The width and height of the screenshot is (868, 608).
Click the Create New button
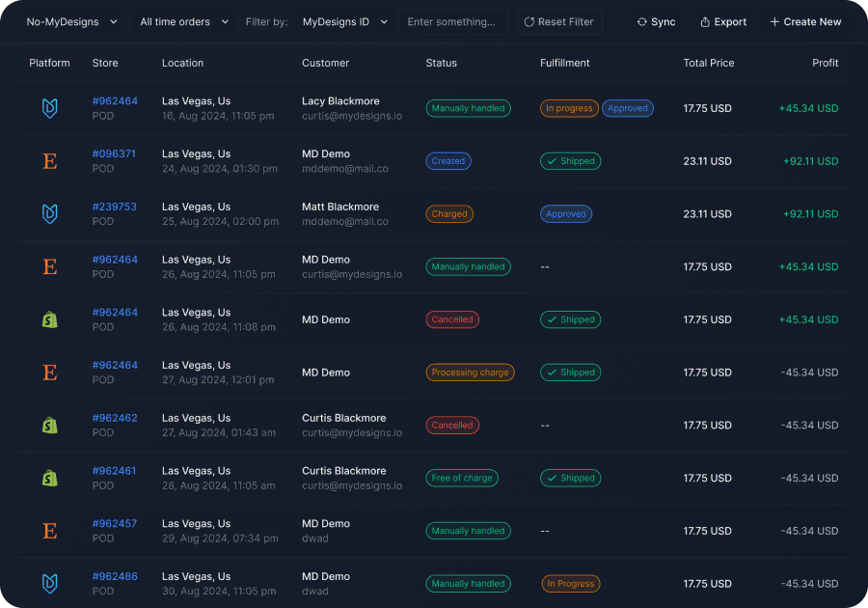click(x=805, y=22)
